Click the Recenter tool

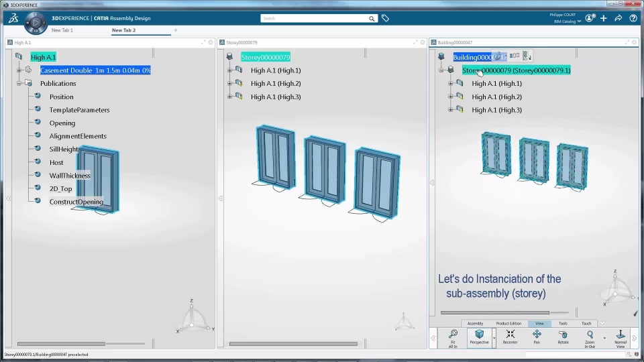coord(510,337)
